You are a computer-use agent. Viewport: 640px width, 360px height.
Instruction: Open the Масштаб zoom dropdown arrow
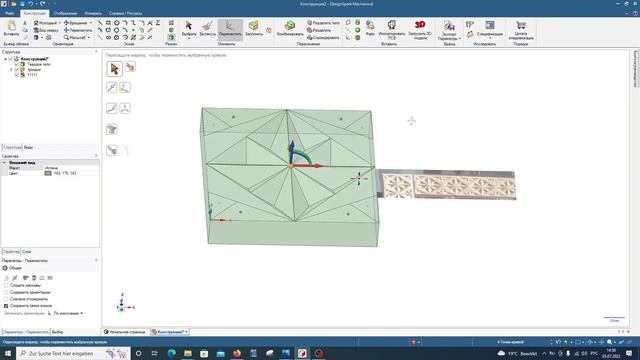[x=89, y=38]
